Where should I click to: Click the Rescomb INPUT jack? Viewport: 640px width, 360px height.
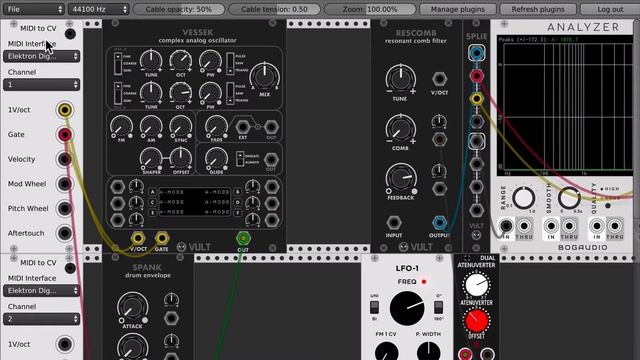pos(393,223)
